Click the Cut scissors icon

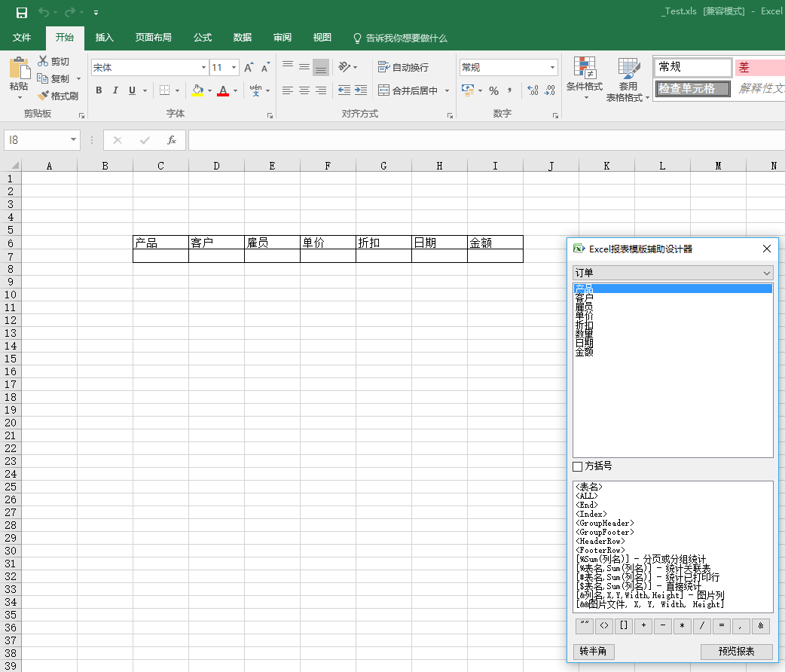(43, 61)
